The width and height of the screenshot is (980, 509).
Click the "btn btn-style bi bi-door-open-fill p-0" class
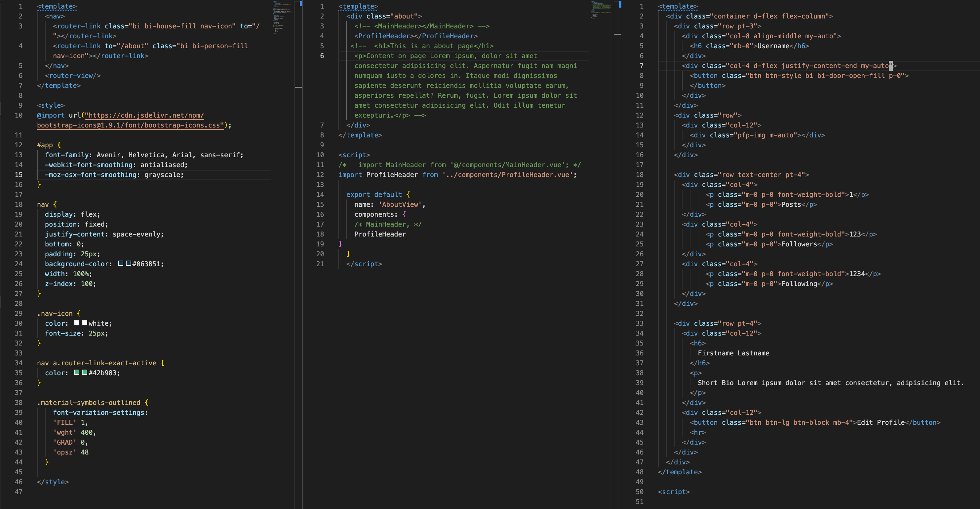coord(825,75)
